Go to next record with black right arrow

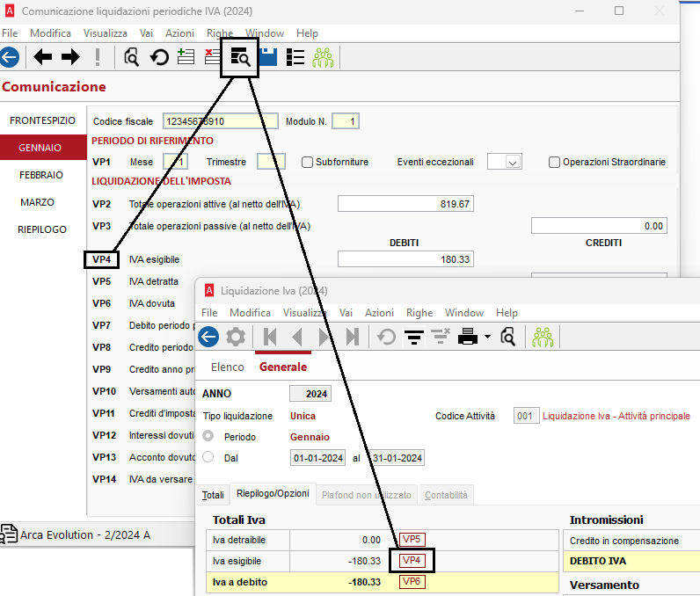coord(70,57)
